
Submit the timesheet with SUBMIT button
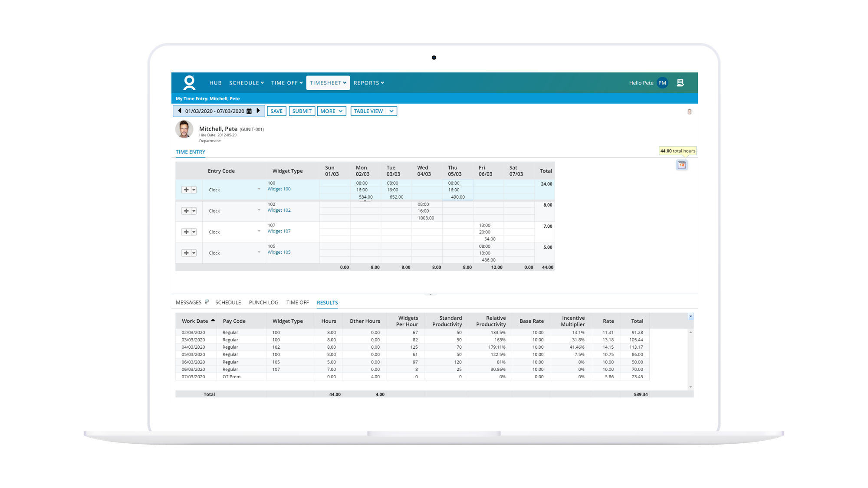pos(302,111)
